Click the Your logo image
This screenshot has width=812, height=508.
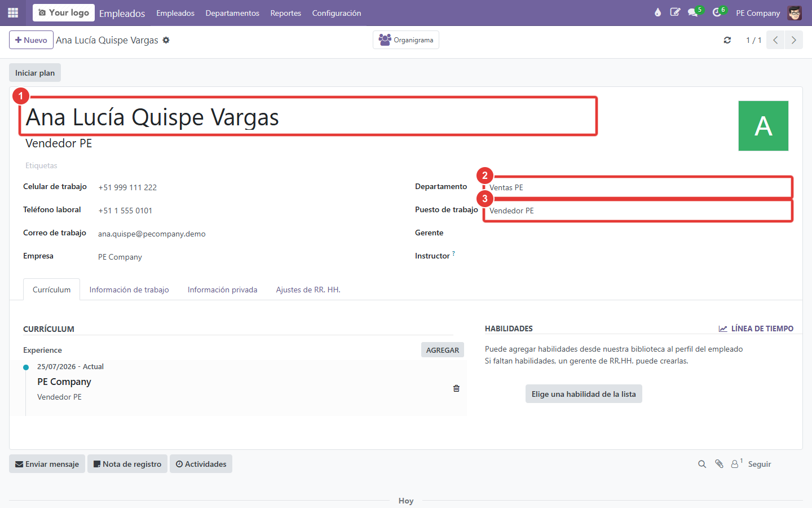[64, 12]
